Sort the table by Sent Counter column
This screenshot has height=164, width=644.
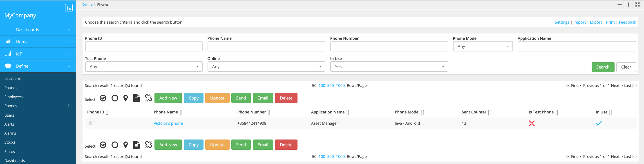[489, 112]
